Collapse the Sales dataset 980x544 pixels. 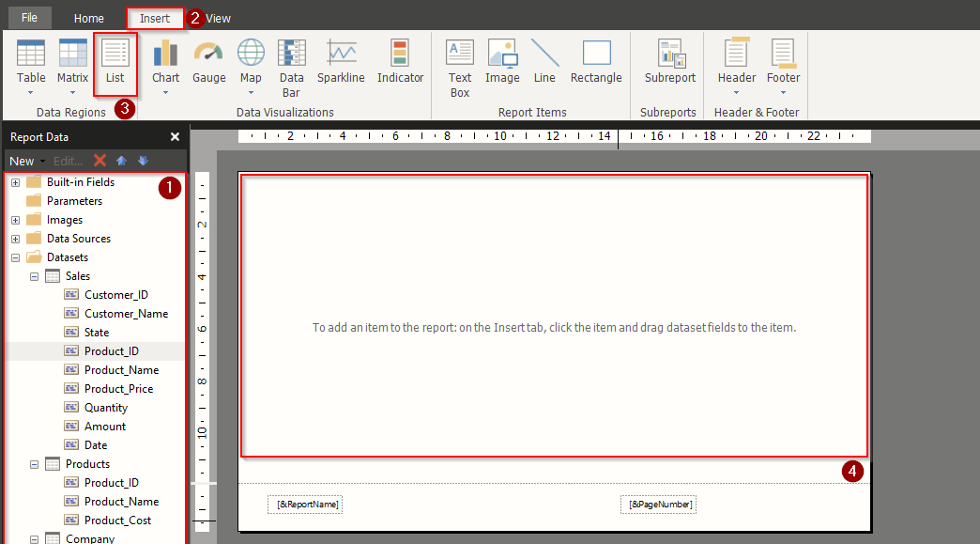click(34, 275)
